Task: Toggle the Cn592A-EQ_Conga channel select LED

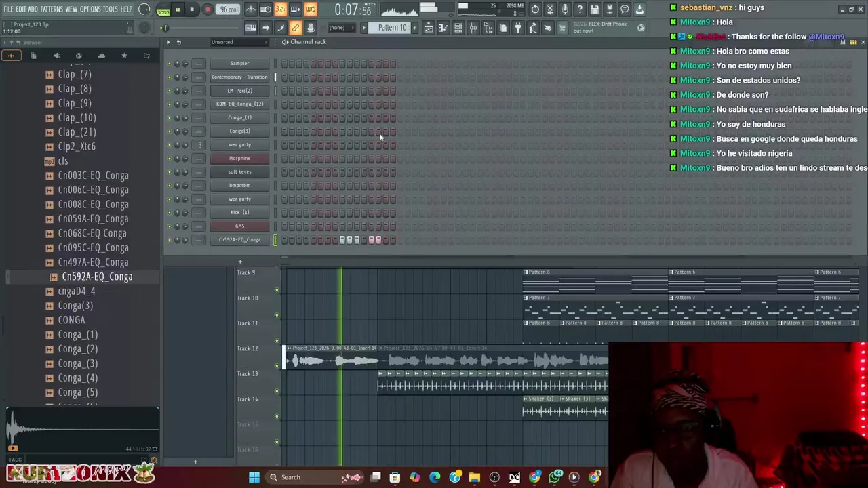Action: (275, 240)
